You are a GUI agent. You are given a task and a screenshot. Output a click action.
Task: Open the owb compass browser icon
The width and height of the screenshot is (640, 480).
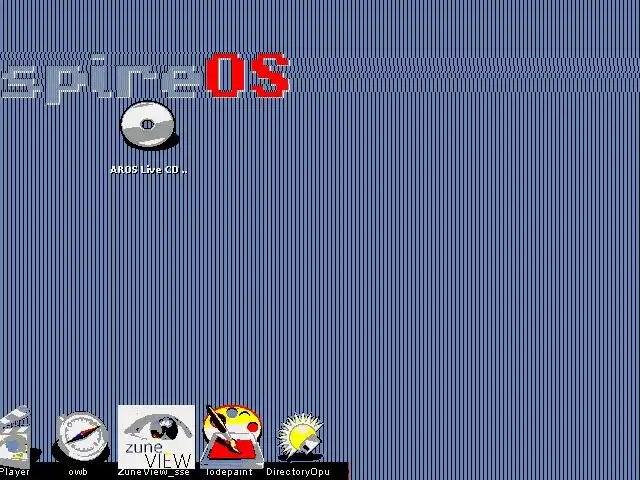click(81, 437)
